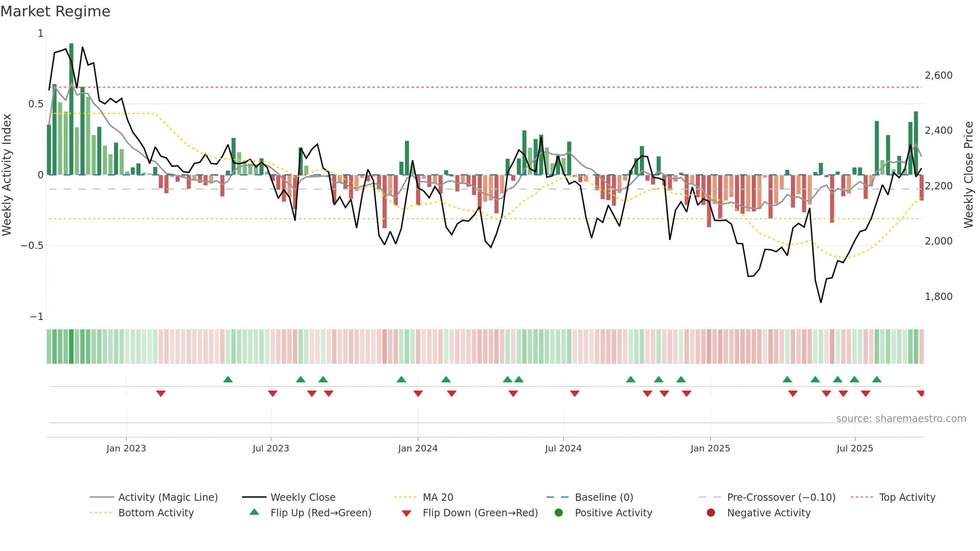Toggle Baseline (0) legend entry
The height and width of the screenshot is (551, 980).
pyautogui.click(x=590, y=497)
